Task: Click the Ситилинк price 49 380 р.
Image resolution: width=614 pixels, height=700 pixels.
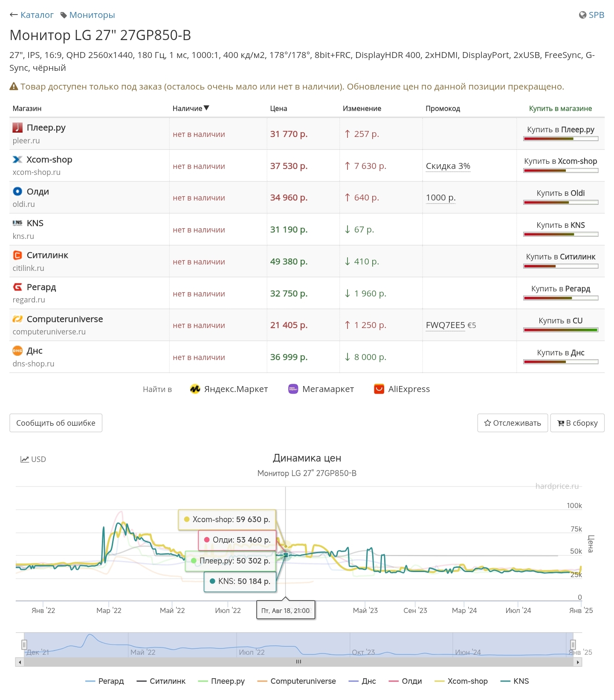Action: tap(289, 261)
